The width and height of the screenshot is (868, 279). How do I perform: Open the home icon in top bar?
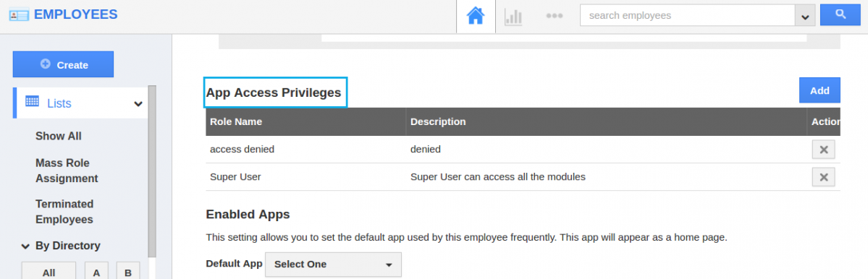coord(476,16)
